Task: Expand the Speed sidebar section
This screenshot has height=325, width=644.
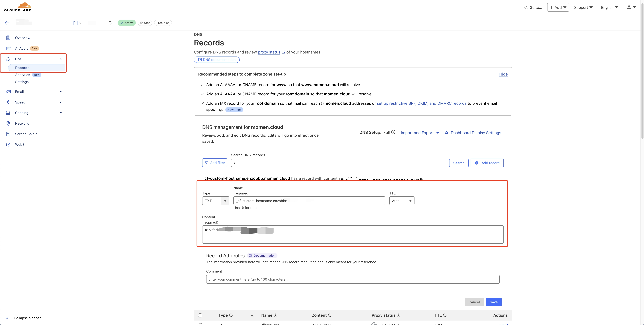Action: click(61, 102)
